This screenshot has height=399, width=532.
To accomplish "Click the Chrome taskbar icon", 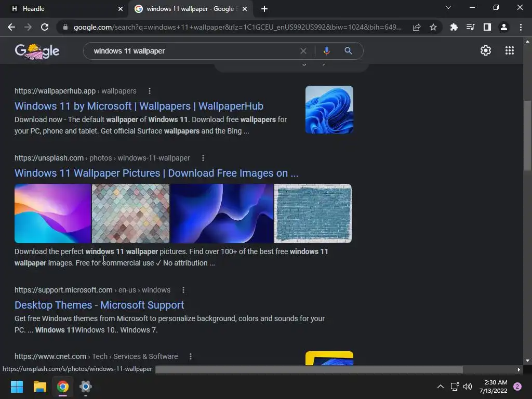I will [x=63, y=387].
